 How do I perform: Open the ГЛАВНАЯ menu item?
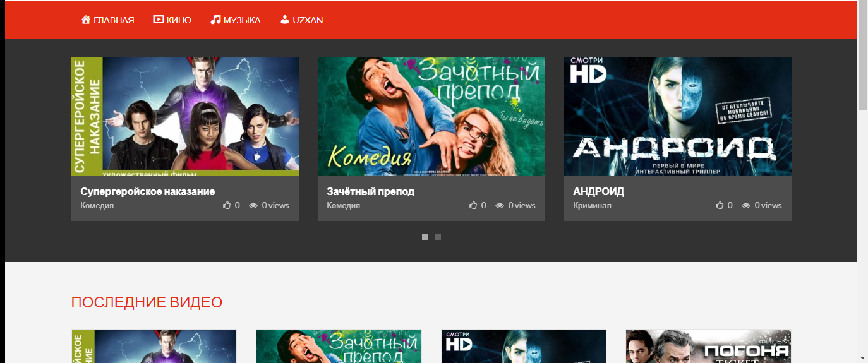(x=108, y=20)
